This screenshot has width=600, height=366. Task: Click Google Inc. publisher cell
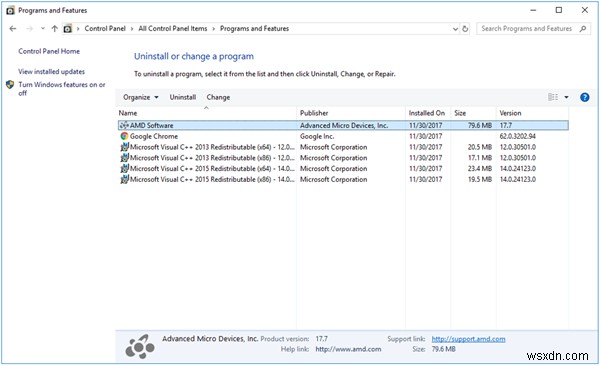click(317, 136)
